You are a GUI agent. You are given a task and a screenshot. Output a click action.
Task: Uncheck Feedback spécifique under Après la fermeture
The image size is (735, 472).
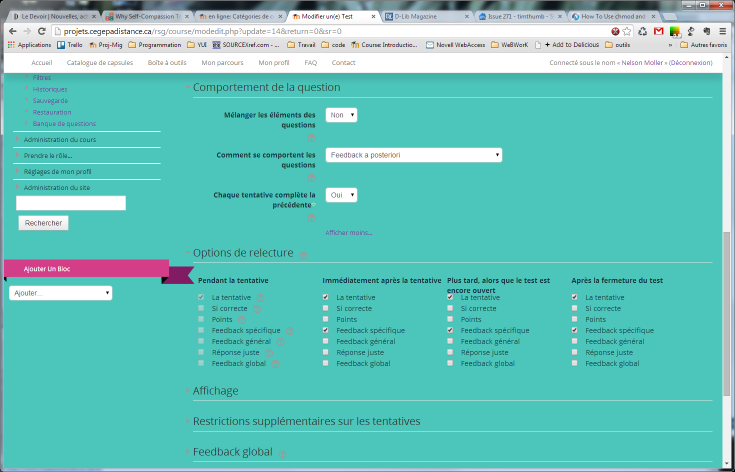tap(574, 330)
